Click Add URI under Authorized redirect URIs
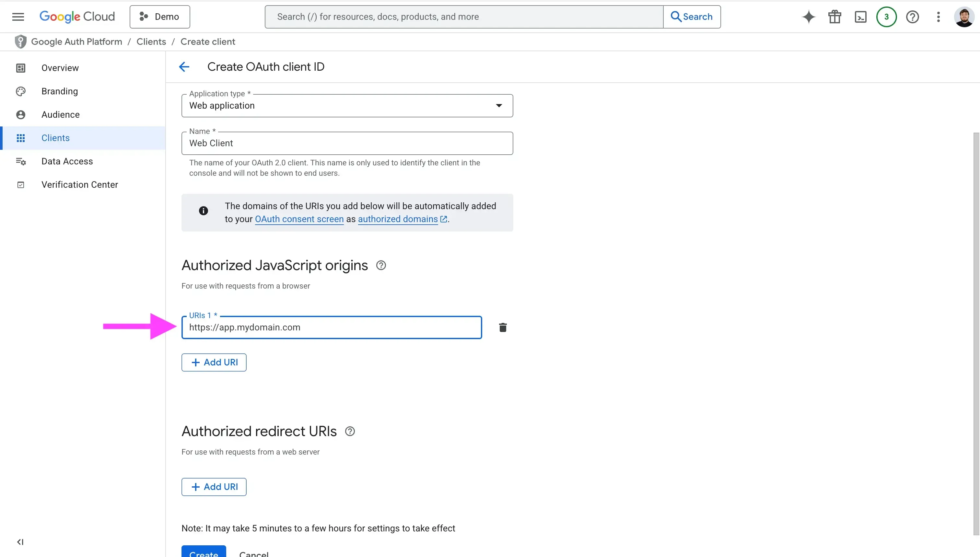The width and height of the screenshot is (980, 557). click(x=213, y=487)
